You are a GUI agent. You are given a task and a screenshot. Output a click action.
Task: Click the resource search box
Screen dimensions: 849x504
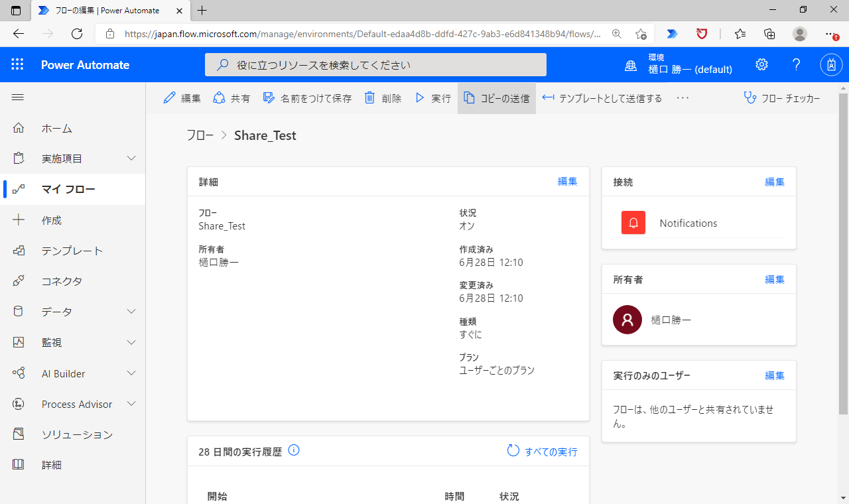coord(375,65)
